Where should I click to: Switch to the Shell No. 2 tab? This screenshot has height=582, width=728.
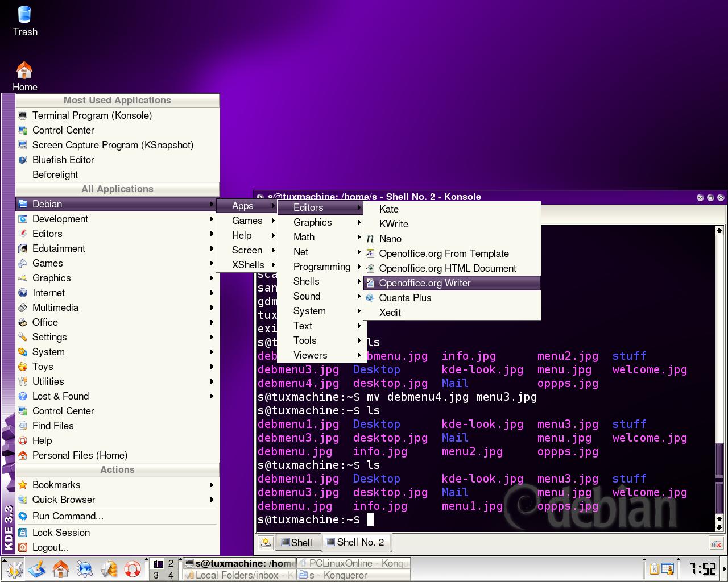tap(355, 542)
